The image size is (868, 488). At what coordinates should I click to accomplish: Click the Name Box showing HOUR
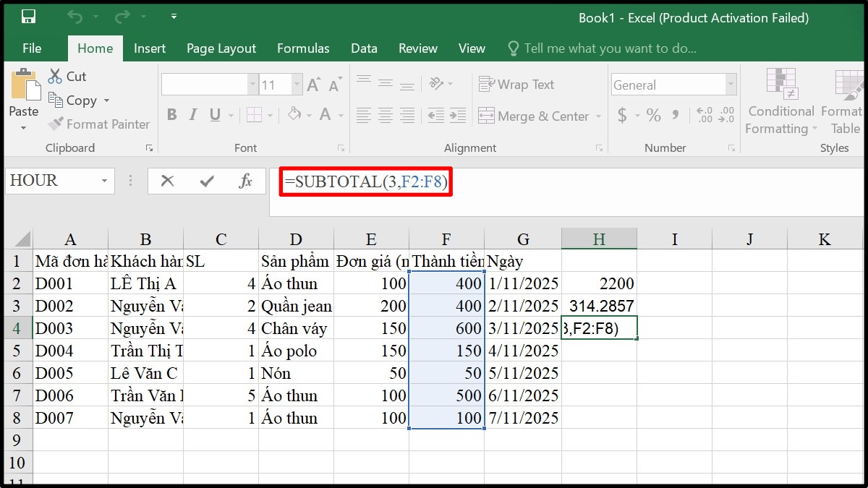coord(51,181)
